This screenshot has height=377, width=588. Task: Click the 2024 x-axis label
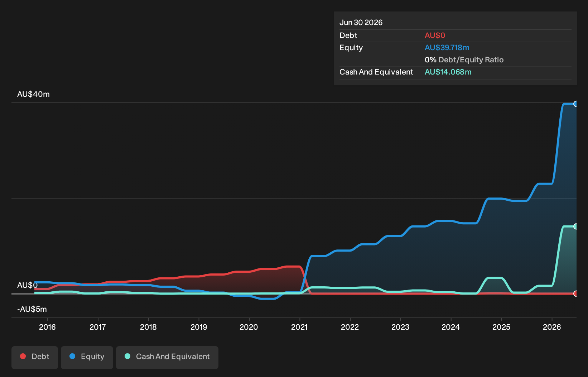(x=451, y=327)
